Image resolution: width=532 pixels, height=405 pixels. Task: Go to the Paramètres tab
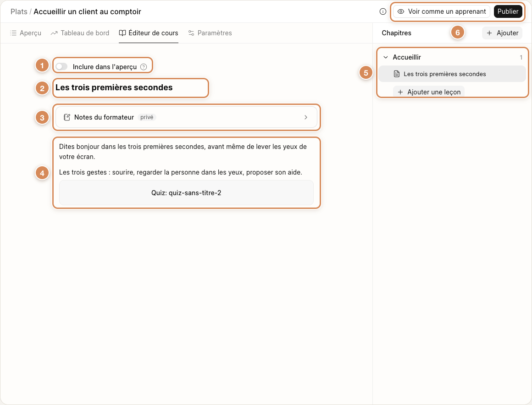[x=210, y=33]
